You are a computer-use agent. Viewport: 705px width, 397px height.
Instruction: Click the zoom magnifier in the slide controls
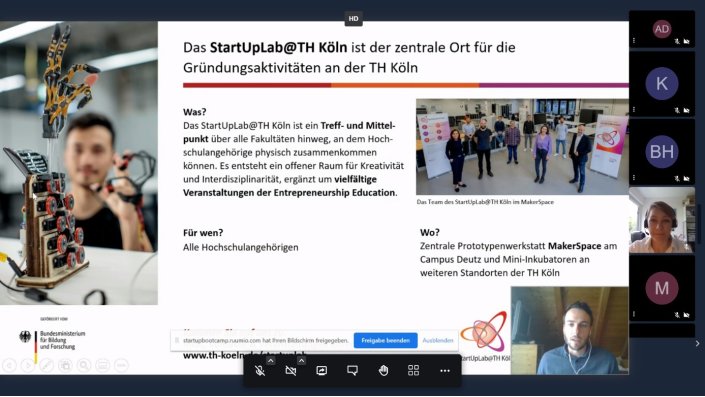point(84,365)
